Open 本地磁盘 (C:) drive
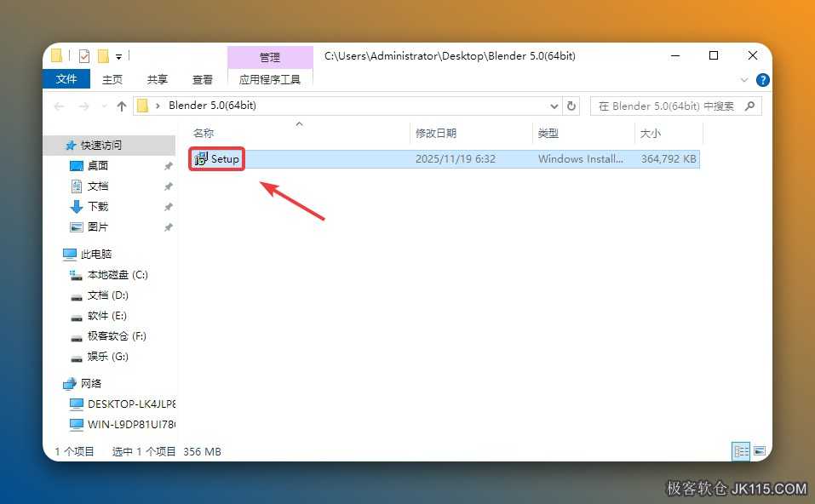815x504 pixels. [118, 275]
